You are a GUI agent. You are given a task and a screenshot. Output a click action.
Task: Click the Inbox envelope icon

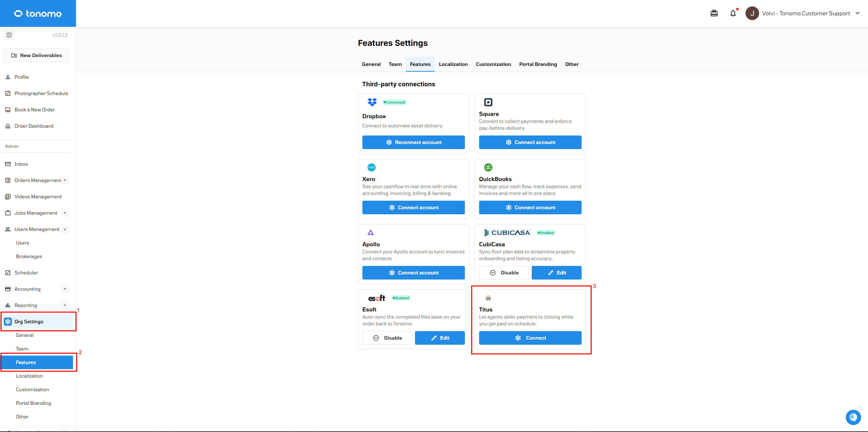click(8, 164)
